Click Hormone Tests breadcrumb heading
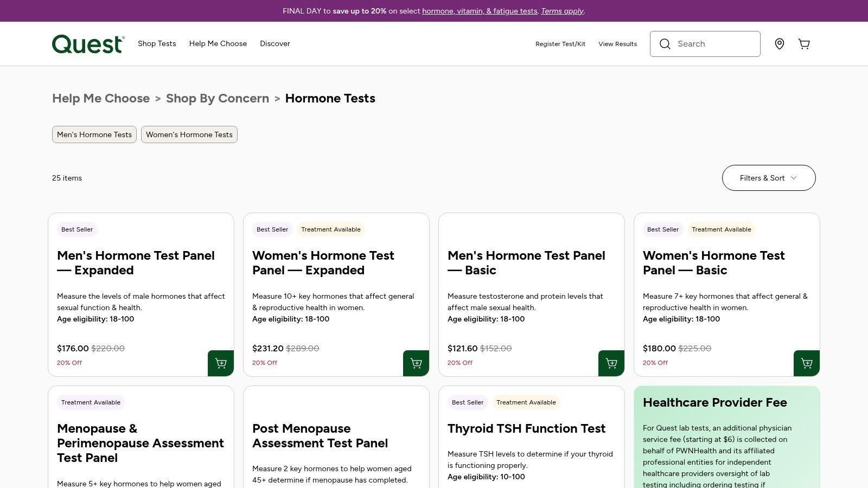Image resolution: width=868 pixels, height=488 pixels. click(330, 98)
